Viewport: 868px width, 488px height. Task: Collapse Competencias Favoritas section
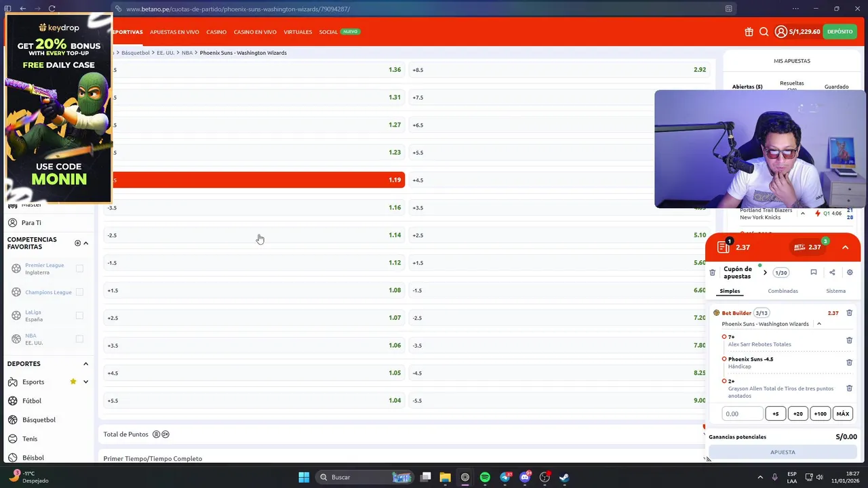(85, 243)
